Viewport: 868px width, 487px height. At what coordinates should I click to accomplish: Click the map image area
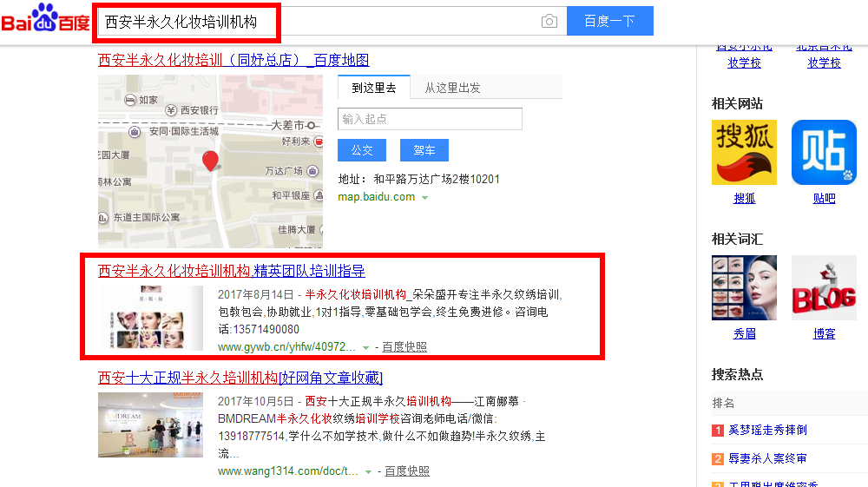coord(210,161)
